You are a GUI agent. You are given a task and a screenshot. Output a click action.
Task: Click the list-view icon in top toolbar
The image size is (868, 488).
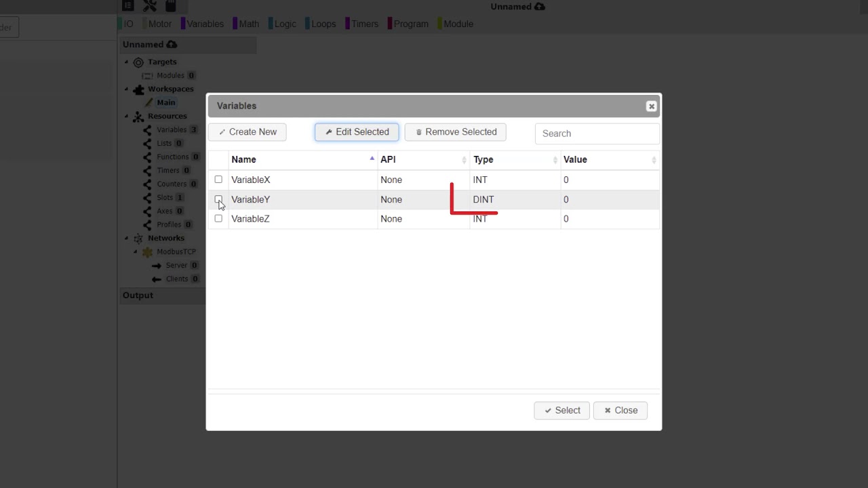pyautogui.click(x=127, y=5)
